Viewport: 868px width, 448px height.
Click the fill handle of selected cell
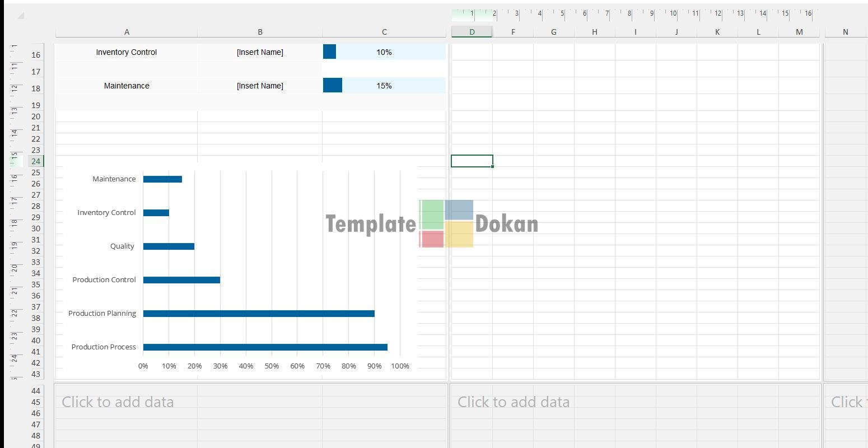492,166
